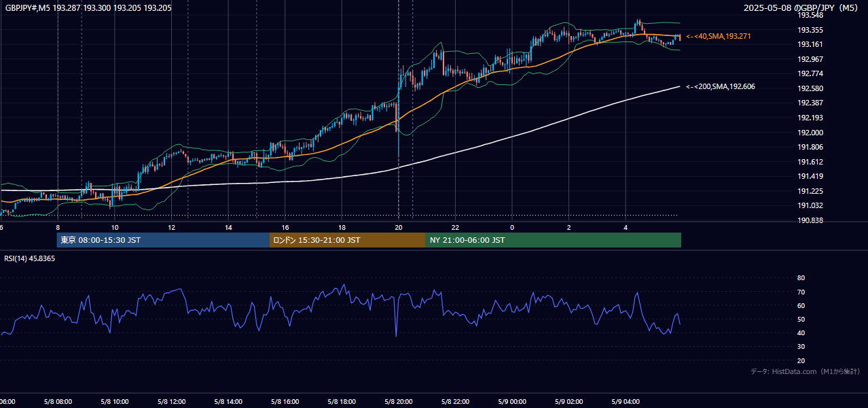Screen dimensions: 868x408
Task: Click price axis value 191.032
Action: [x=810, y=205]
